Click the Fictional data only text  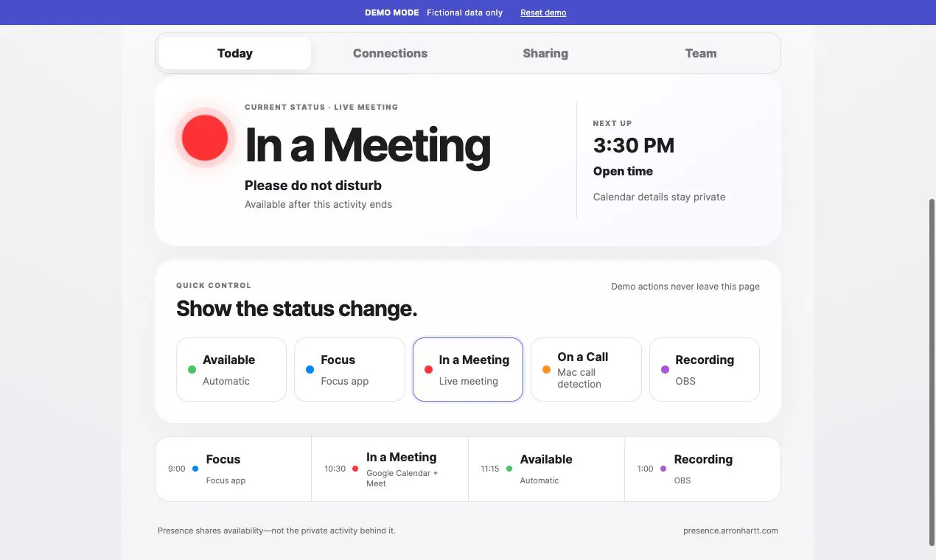465,13
